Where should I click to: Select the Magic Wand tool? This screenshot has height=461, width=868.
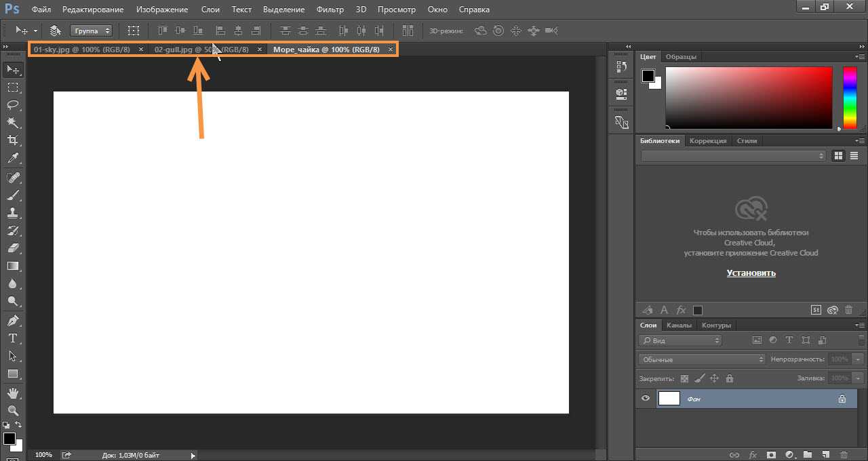13,123
